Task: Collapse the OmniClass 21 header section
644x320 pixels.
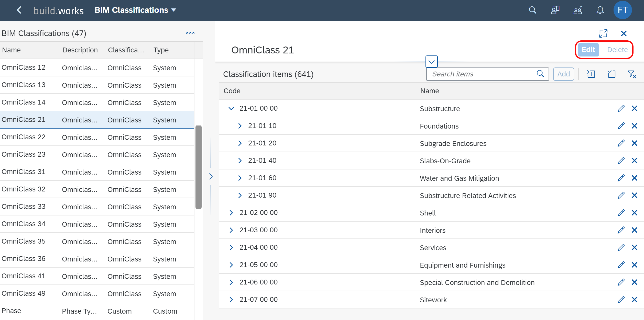Action: (x=432, y=62)
